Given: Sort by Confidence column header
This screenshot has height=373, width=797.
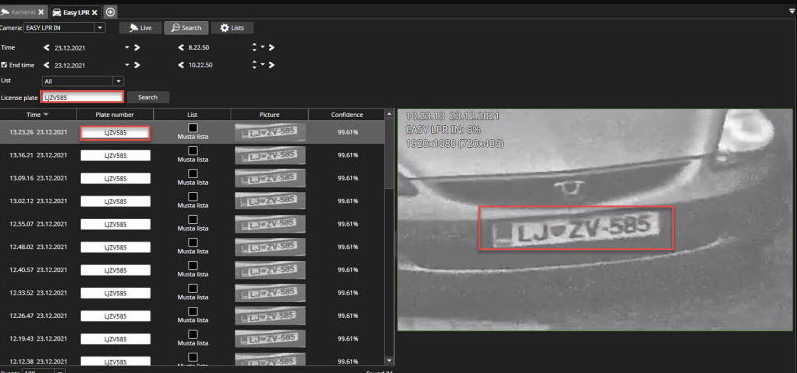Looking at the screenshot, I should [x=347, y=114].
